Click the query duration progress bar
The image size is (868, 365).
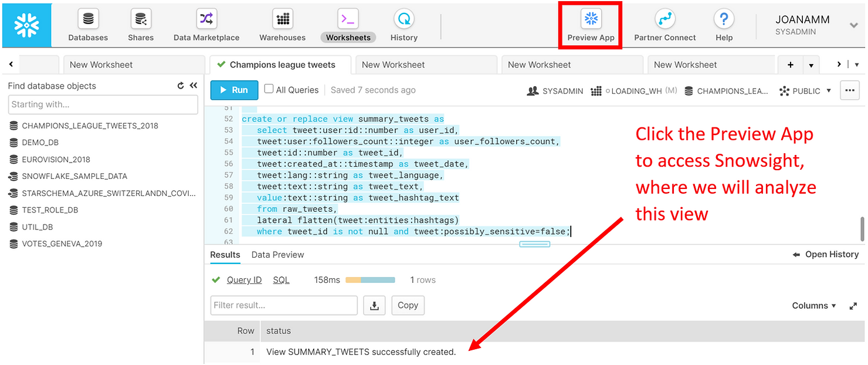click(370, 280)
